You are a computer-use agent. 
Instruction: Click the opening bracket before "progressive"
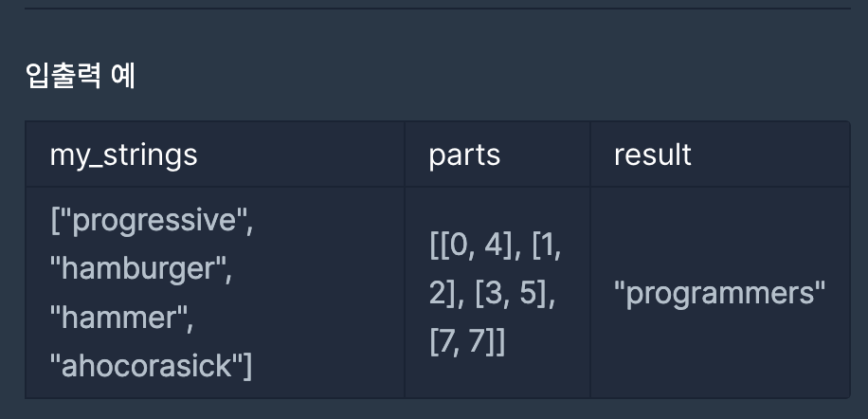coord(54,222)
